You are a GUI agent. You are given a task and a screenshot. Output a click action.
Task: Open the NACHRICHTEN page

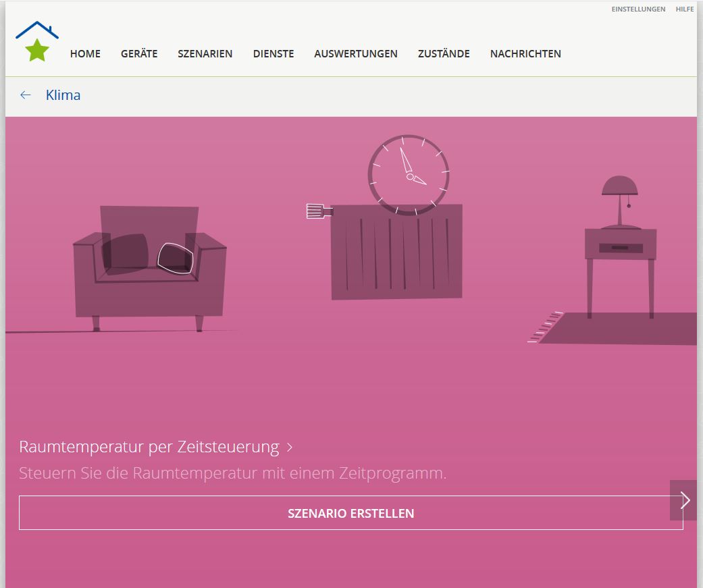[525, 54]
